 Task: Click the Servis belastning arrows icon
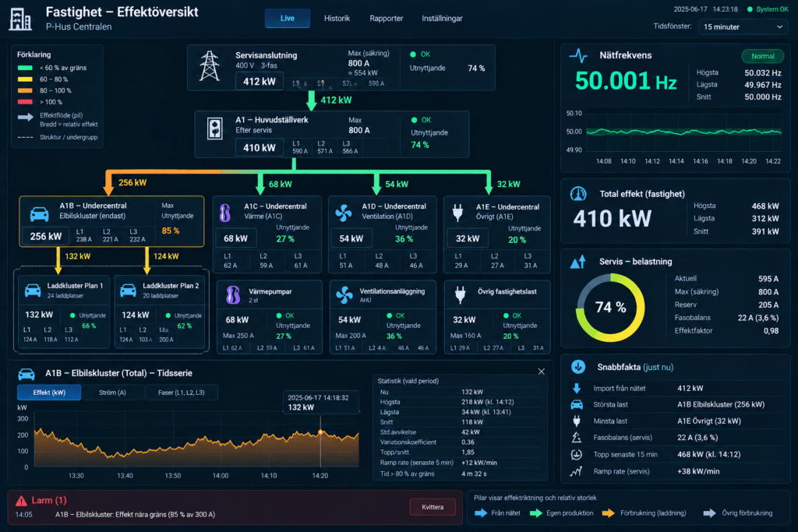578,262
